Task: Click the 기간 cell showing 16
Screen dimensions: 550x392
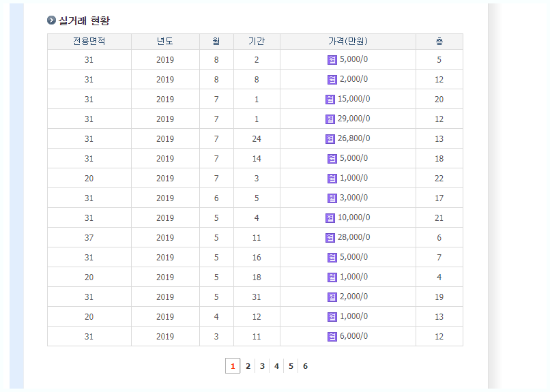Action: (x=257, y=258)
